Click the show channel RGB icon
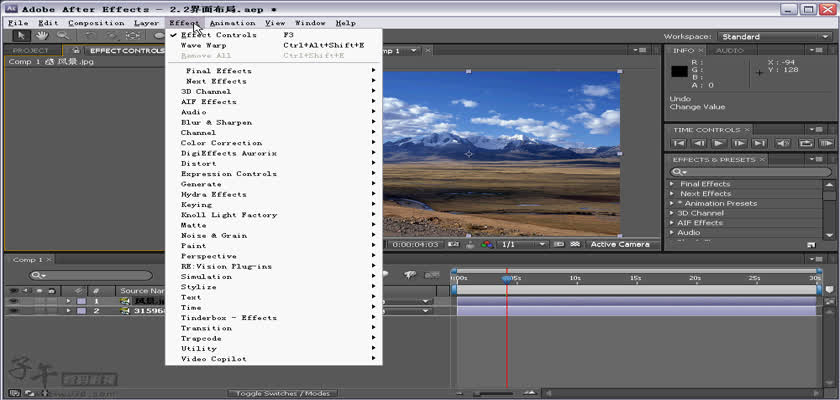Viewport: 840px width, 400px height. click(487, 244)
